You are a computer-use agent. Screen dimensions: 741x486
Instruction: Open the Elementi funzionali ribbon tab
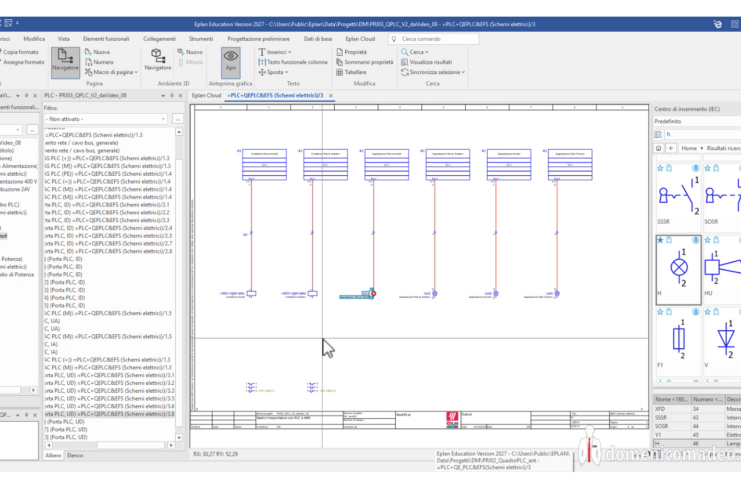click(x=106, y=39)
